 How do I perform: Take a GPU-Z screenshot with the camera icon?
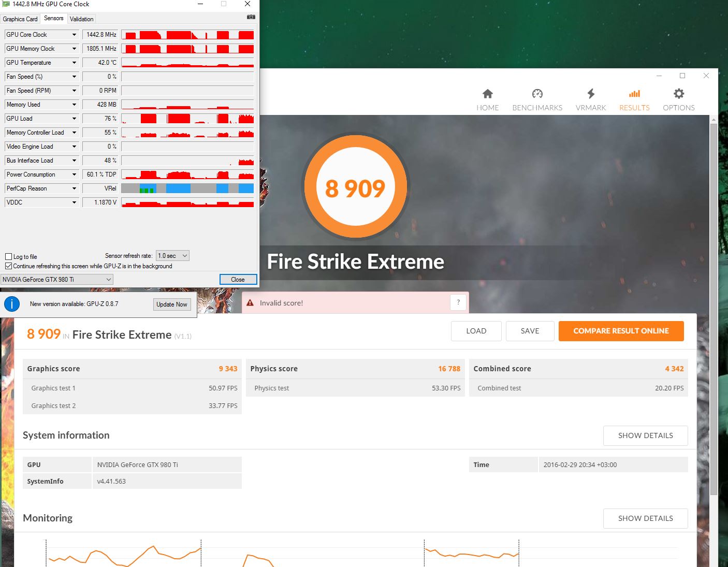(x=251, y=17)
